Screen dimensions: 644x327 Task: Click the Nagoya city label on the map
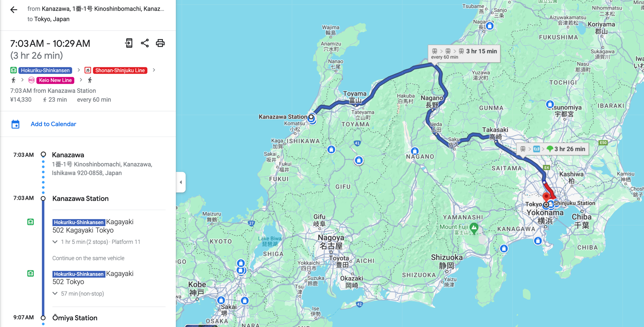point(331,242)
